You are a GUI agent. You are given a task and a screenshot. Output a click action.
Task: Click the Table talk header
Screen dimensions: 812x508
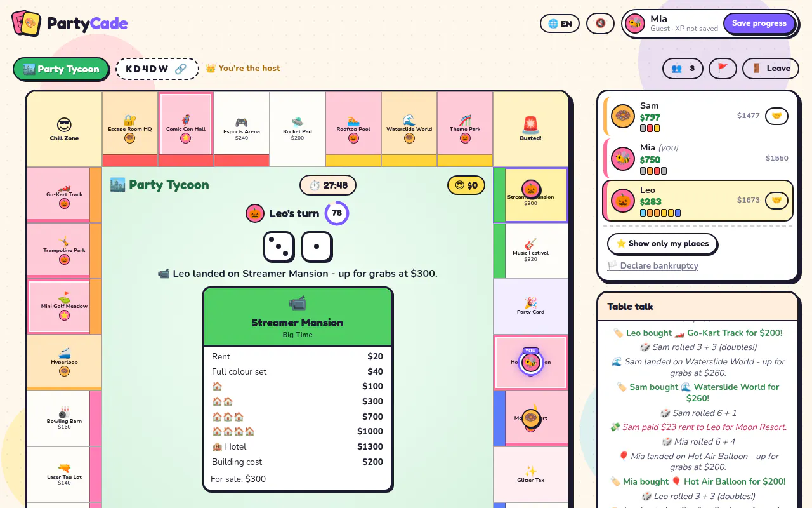pyautogui.click(x=698, y=307)
